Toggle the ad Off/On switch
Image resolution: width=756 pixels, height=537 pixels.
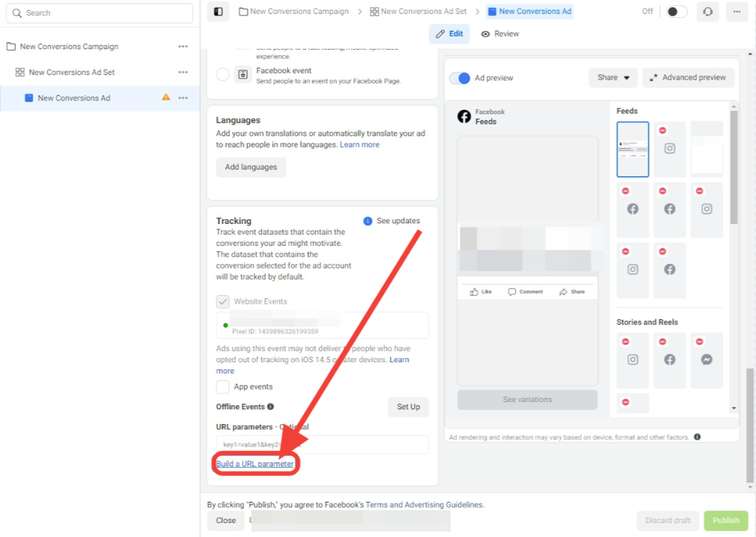click(676, 11)
